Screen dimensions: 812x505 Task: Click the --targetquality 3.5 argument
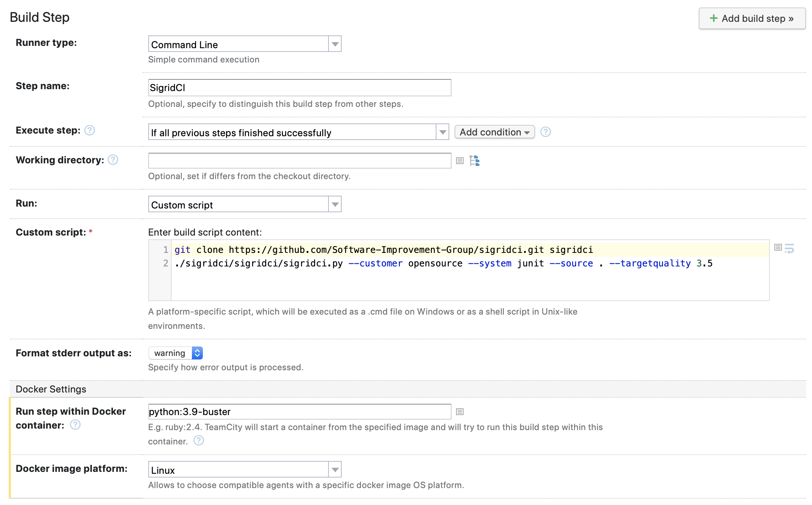(x=661, y=263)
